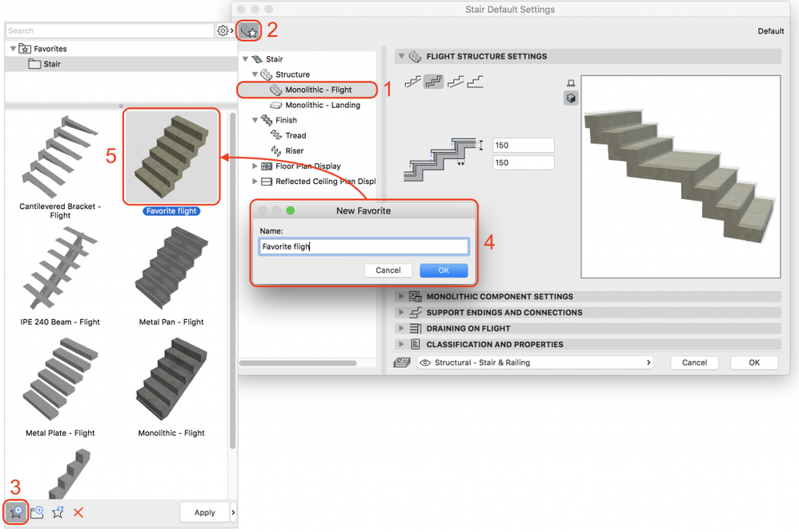Click Draining on Flight icon
The image size is (799, 532).
tap(416, 328)
